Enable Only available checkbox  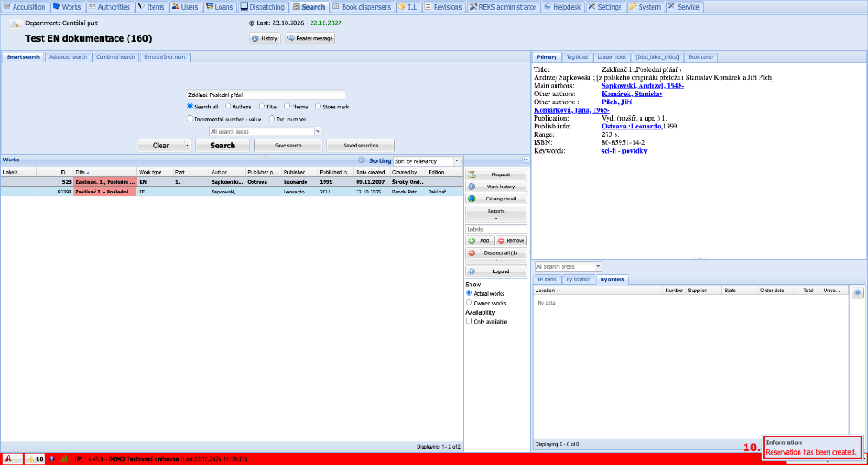tap(470, 321)
